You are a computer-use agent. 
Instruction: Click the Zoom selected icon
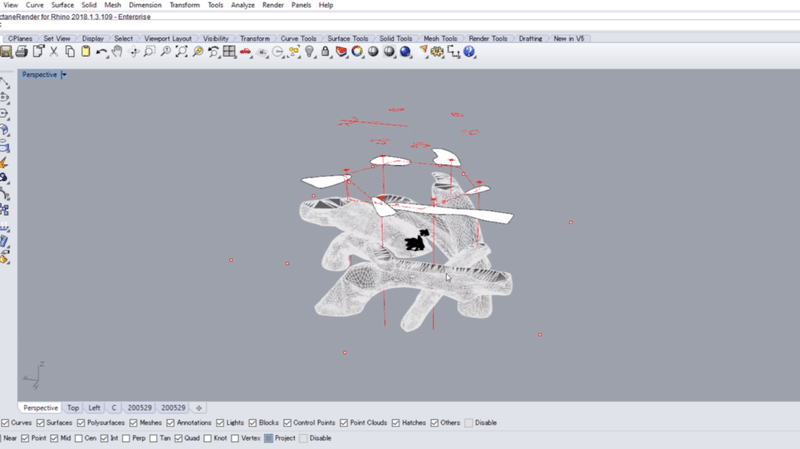(197, 52)
